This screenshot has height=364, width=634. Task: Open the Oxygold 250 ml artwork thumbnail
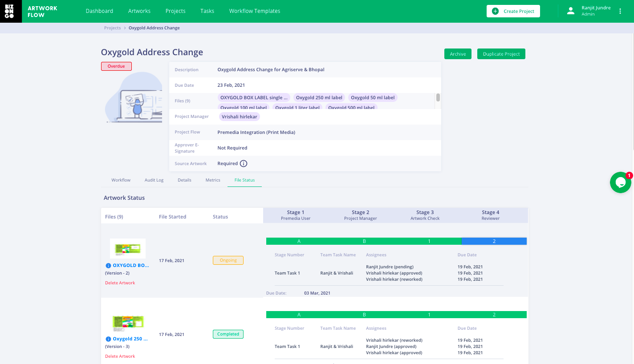tap(128, 321)
